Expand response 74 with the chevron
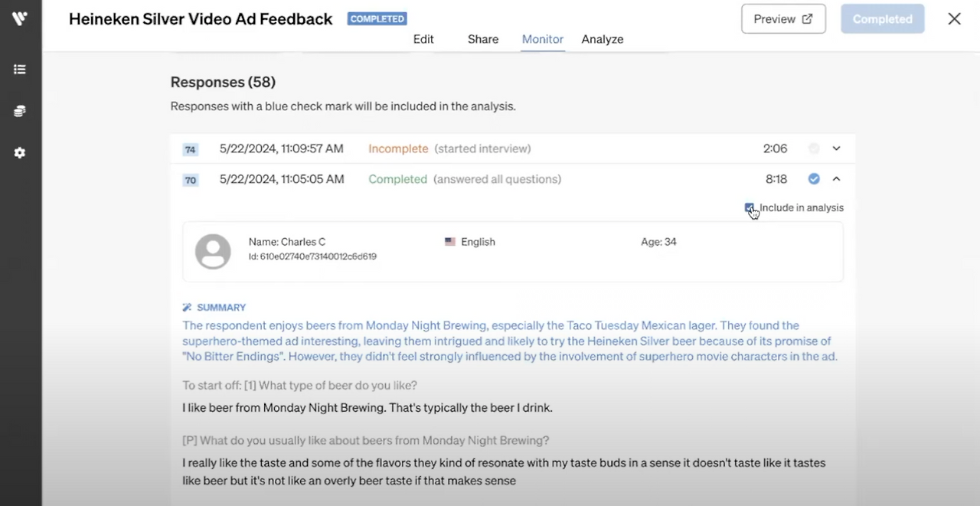This screenshot has width=980, height=506. click(x=836, y=149)
